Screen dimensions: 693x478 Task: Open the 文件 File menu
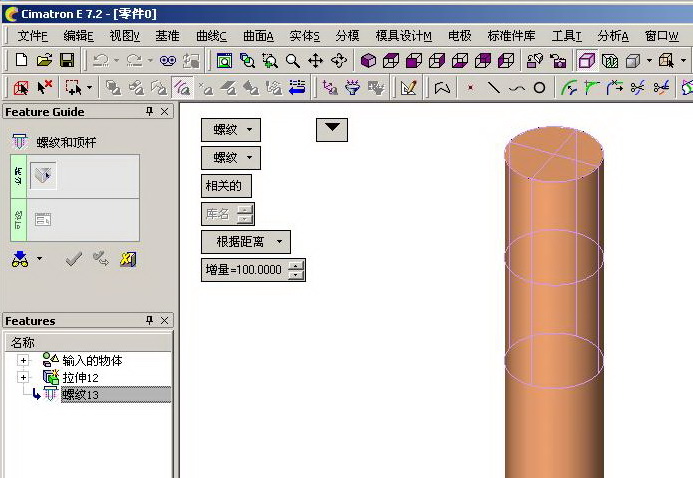point(33,36)
